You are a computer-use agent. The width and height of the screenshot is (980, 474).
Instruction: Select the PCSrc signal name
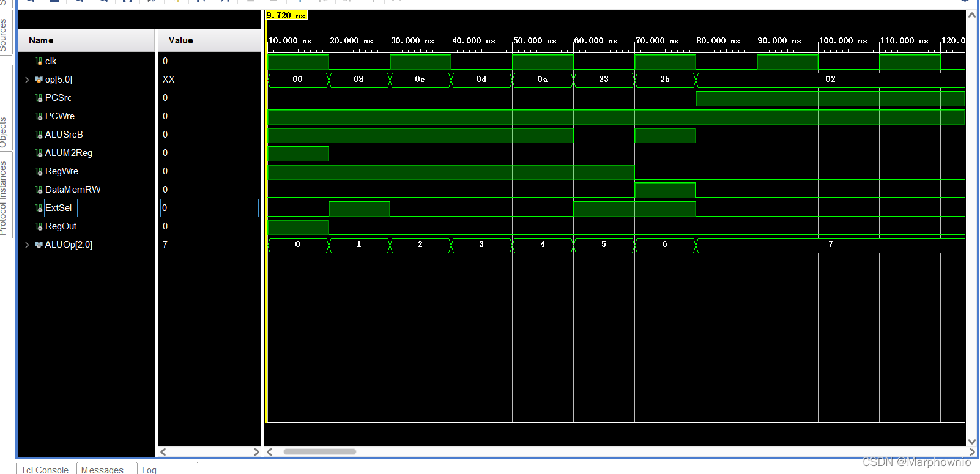59,98
